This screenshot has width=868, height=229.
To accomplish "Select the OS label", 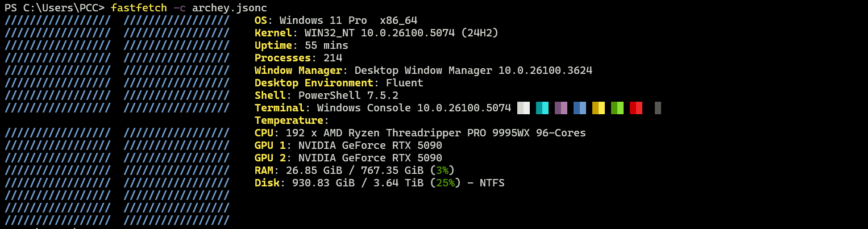I will 261,20.
